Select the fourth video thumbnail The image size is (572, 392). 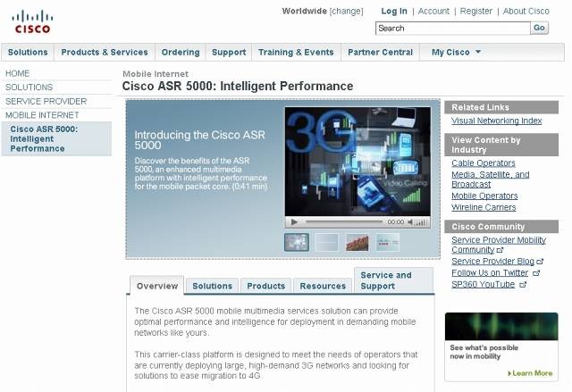(387, 242)
